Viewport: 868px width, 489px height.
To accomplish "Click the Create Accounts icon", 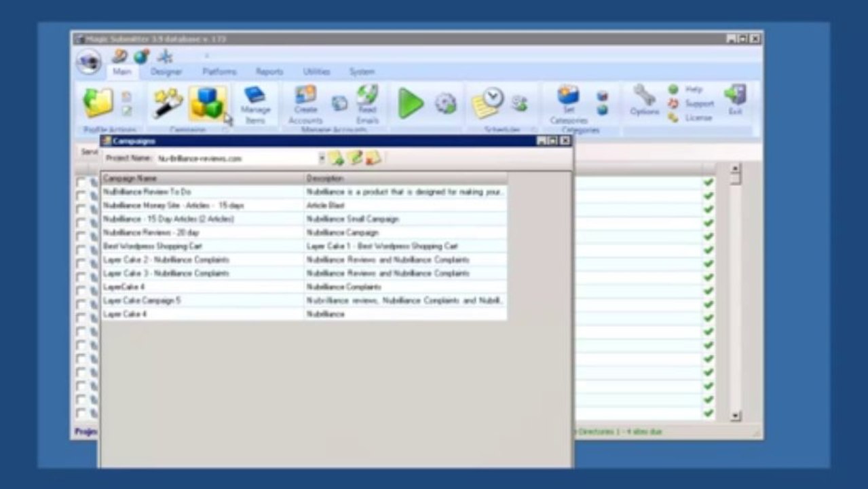I will (x=306, y=105).
